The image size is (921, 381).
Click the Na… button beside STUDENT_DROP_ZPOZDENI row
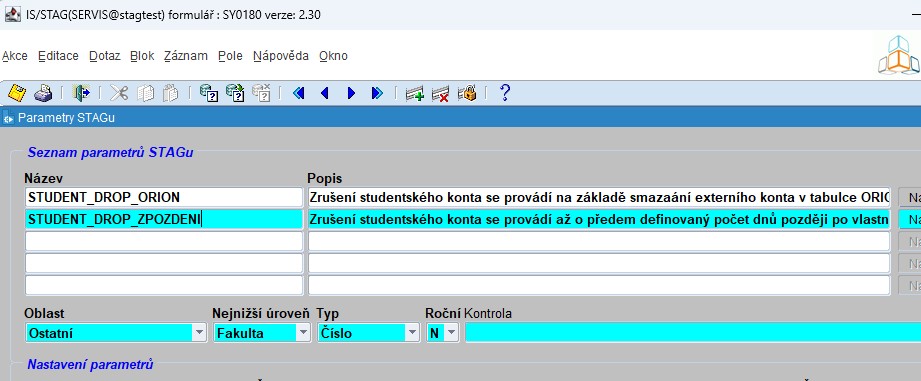tap(910, 220)
